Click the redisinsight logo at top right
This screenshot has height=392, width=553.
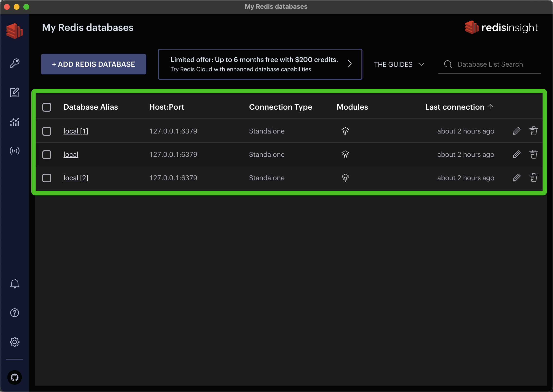pyautogui.click(x=501, y=27)
